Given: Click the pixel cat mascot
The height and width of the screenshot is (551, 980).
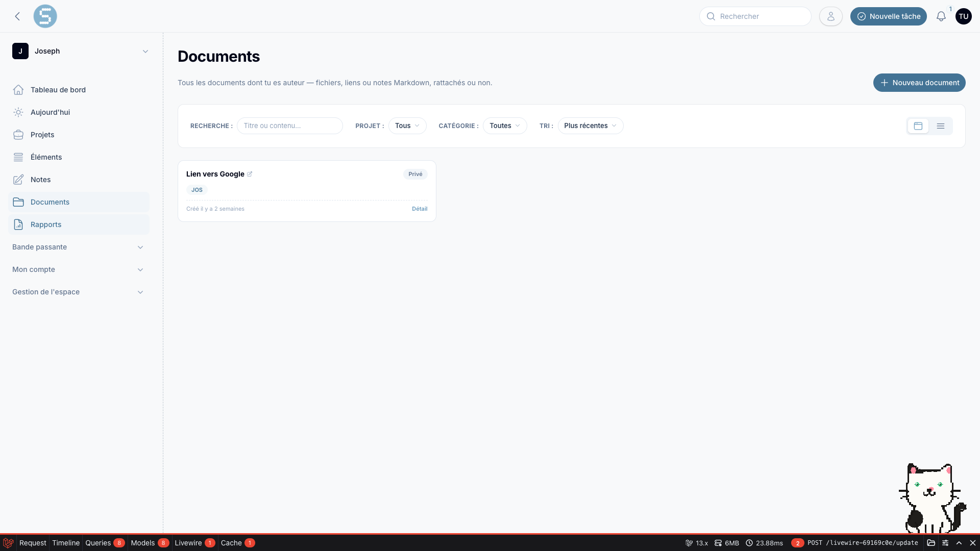Looking at the screenshot, I should pos(932,498).
